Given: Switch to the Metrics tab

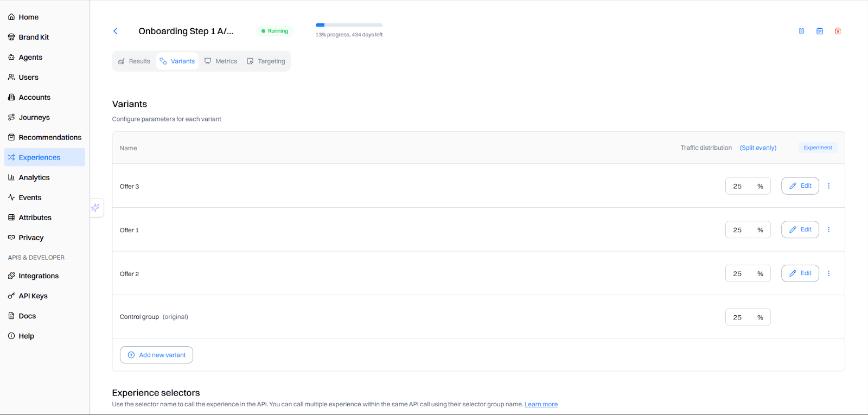Looking at the screenshot, I should point(221,61).
